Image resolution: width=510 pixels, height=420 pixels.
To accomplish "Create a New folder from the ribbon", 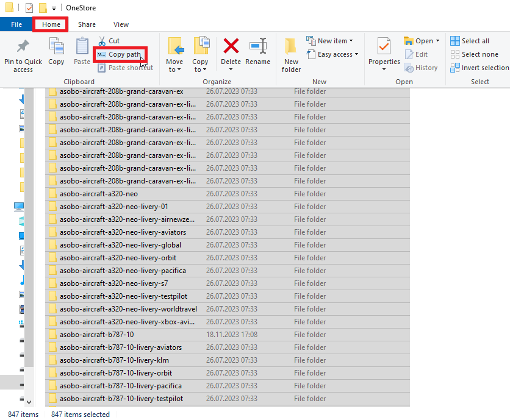I will point(291,54).
